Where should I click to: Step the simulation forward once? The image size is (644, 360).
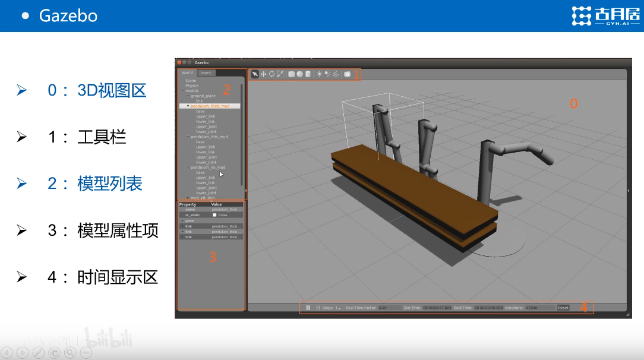pos(318,308)
